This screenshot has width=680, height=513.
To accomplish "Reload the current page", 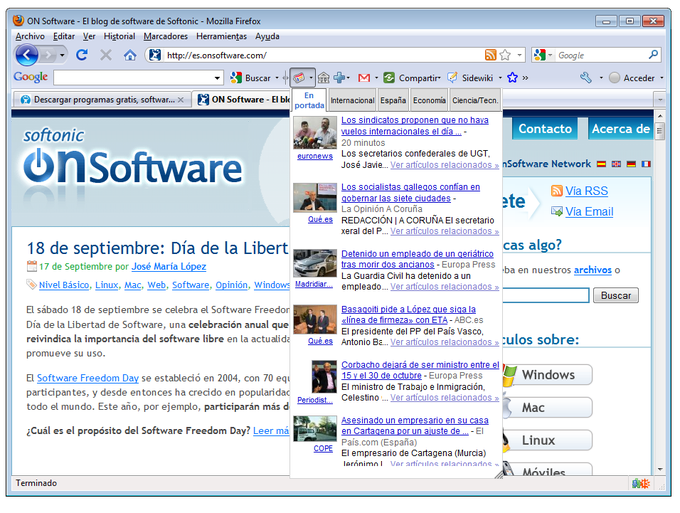I will 82,55.
